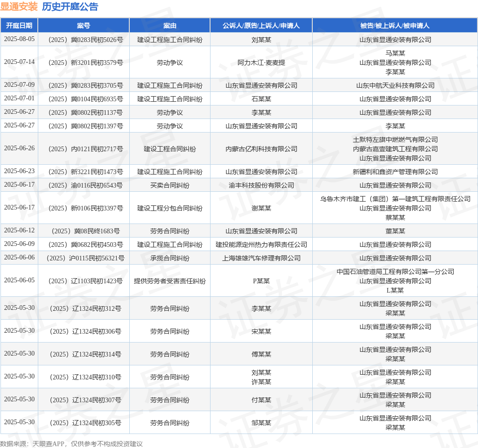
Task: Select date cell 2025-07-14
Action: pos(19,62)
